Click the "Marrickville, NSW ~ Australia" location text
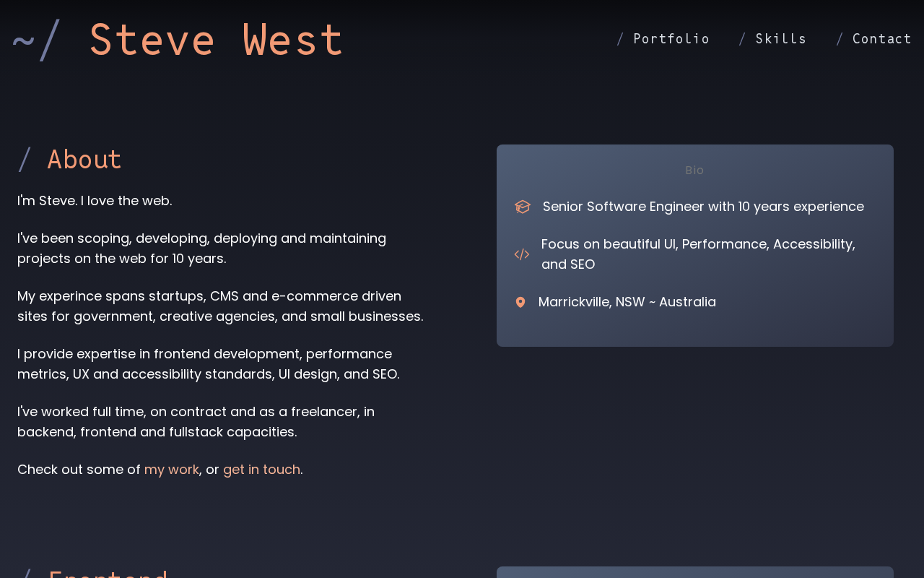 [x=627, y=302]
